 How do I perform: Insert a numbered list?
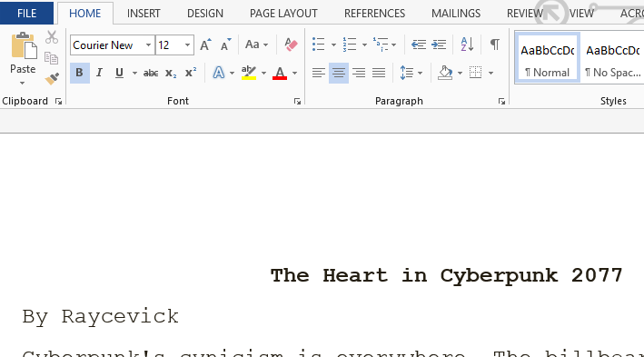tap(350, 45)
